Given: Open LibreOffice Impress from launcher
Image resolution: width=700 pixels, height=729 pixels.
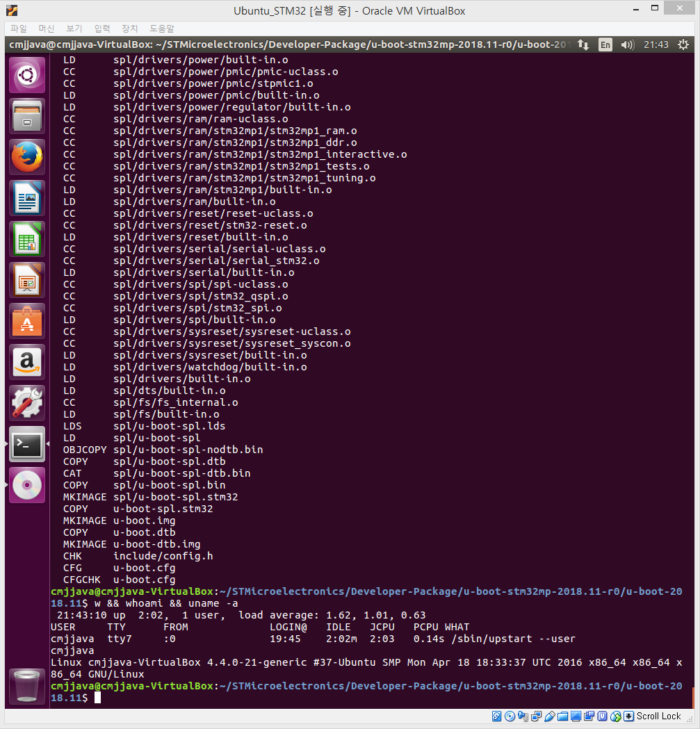Looking at the screenshot, I should (x=27, y=280).
